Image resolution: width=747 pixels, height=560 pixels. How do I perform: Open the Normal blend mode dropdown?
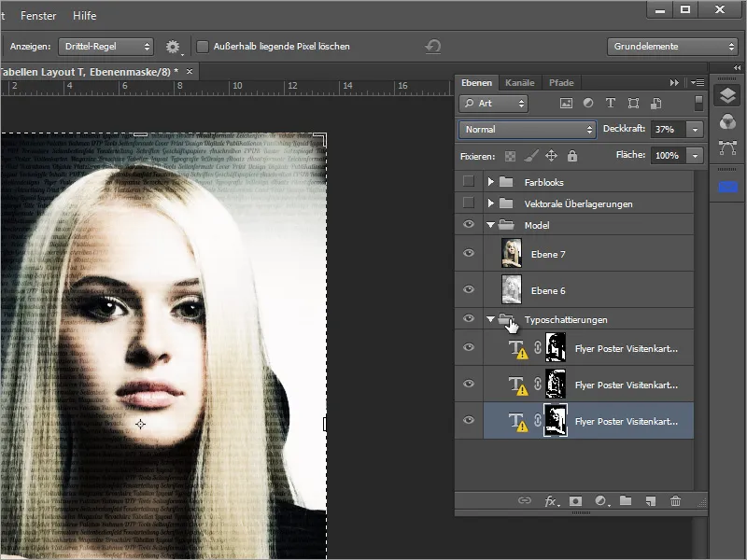coord(527,130)
